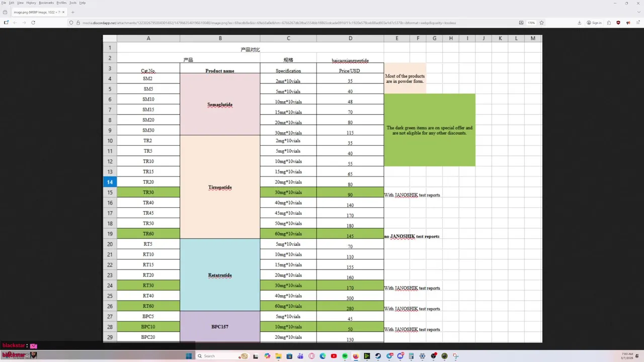Open the Tools menu
Image resolution: width=644 pixels, height=362 pixels.
pos(73,3)
